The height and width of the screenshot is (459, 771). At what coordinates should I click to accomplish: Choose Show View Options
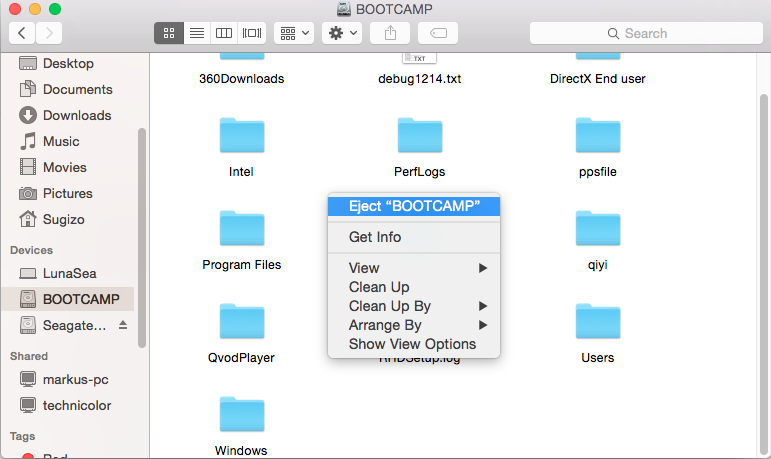[x=414, y=344]
